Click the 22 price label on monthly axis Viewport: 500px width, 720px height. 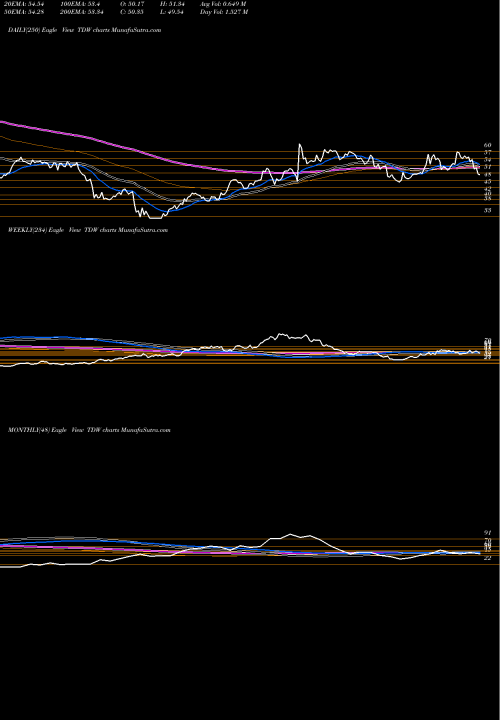(x=488, y=558)
